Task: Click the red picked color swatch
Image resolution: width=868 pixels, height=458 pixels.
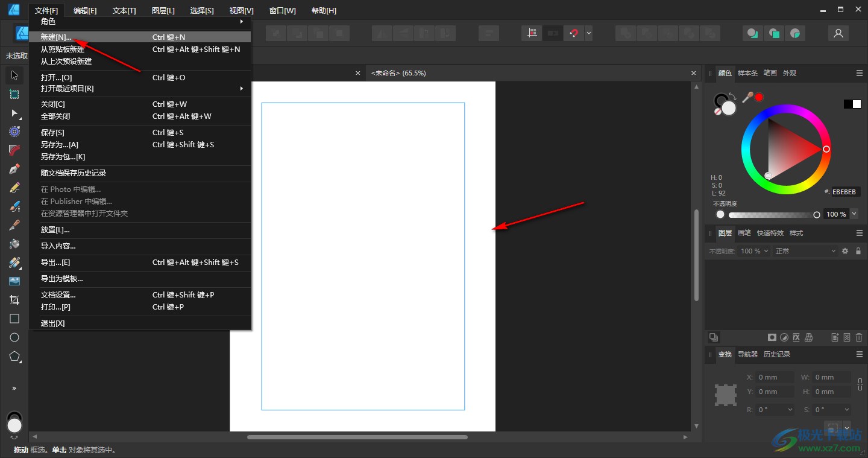Action: point(759,97)
